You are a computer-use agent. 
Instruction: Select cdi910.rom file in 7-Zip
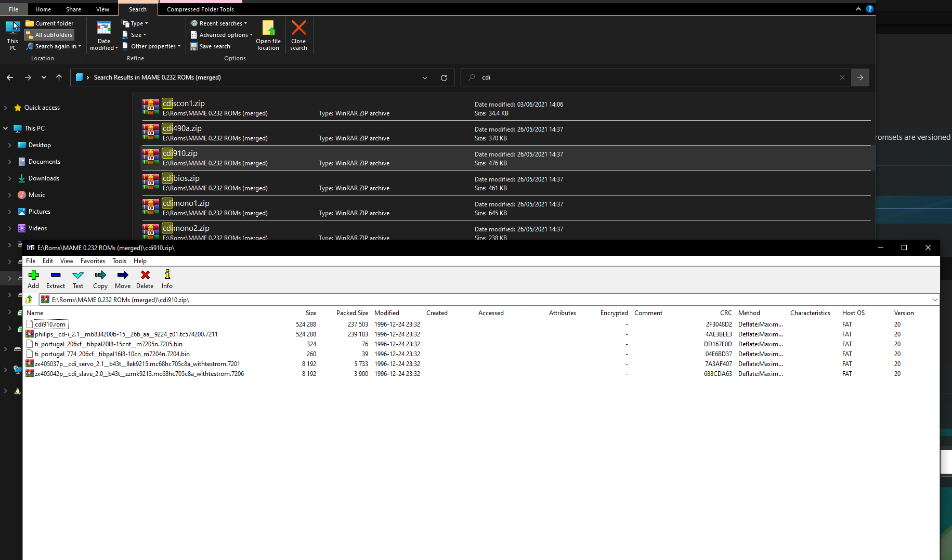coord(50,324)
